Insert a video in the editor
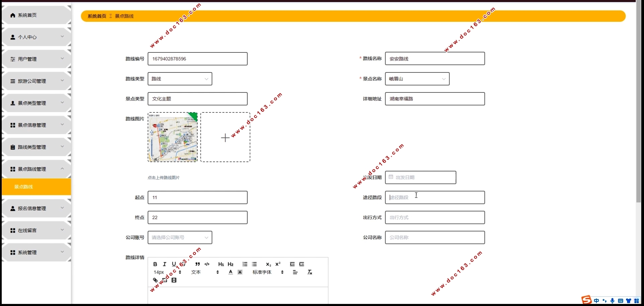This screenshot has width=644, height=306. tap(174, 280)
